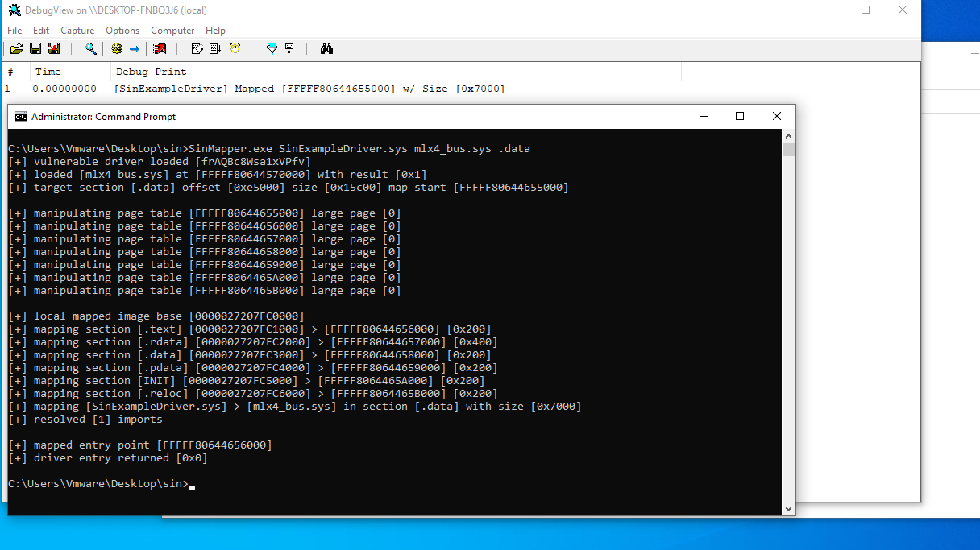Image resolution: width=980 pixels, height=550 pixels.
Task: Maximize the DebugView window
Action: [866, 10]
